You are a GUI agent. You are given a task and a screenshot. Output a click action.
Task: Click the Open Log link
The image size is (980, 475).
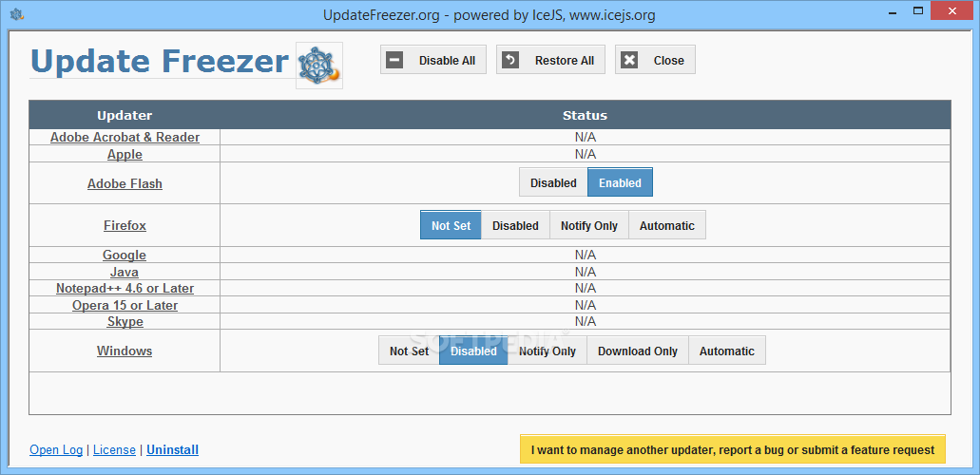pos(56,450)
